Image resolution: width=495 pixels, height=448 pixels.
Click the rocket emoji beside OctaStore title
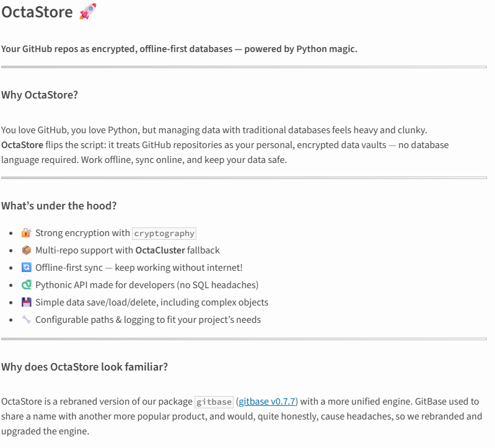(88, 12)
